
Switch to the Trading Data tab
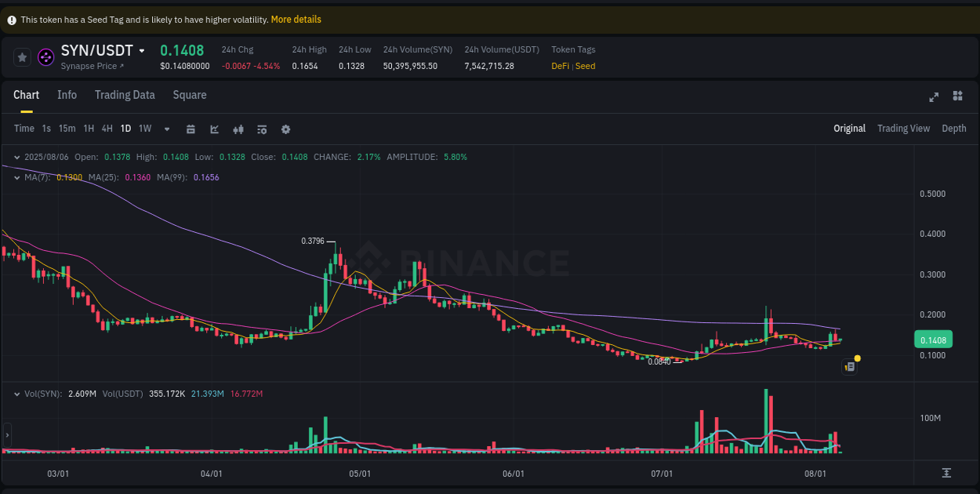click(x=125, y=94)
